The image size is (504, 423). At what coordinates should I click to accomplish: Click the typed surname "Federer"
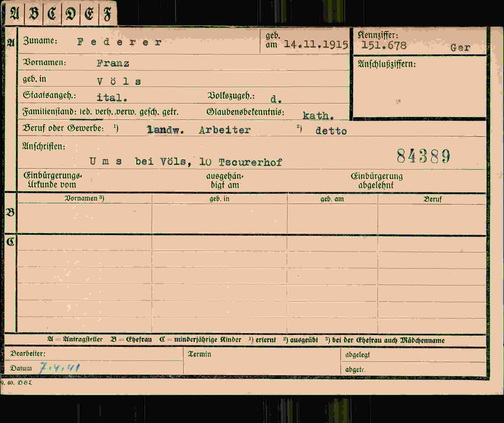119,42
